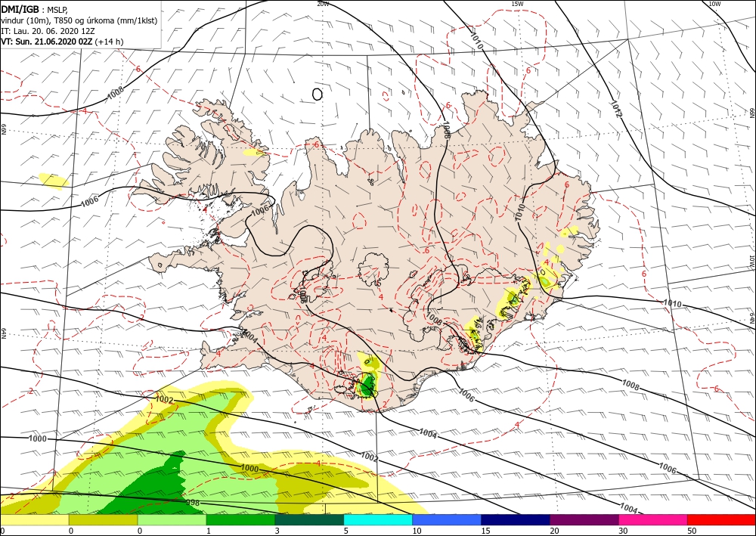Click the cyan legend color swatch
Image resolution: width=756 pixels, height=536 pixels.
[378, 519]
